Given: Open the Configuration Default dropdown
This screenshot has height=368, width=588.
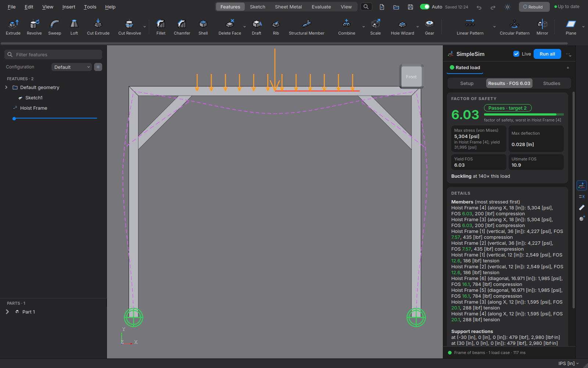Looking at the screenshot, I should (71, 67).
